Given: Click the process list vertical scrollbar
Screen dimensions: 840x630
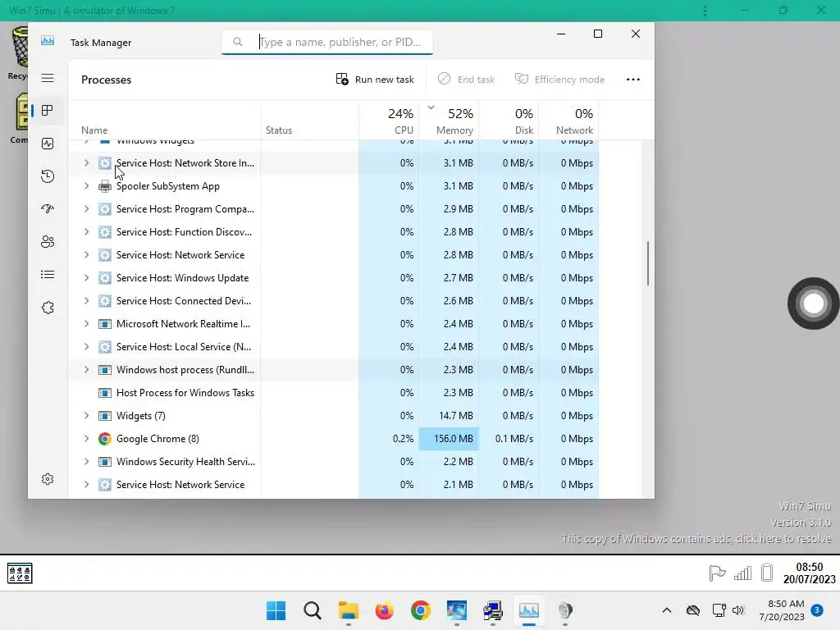Looking at the screenshot, I should click(x=648, y=263).
